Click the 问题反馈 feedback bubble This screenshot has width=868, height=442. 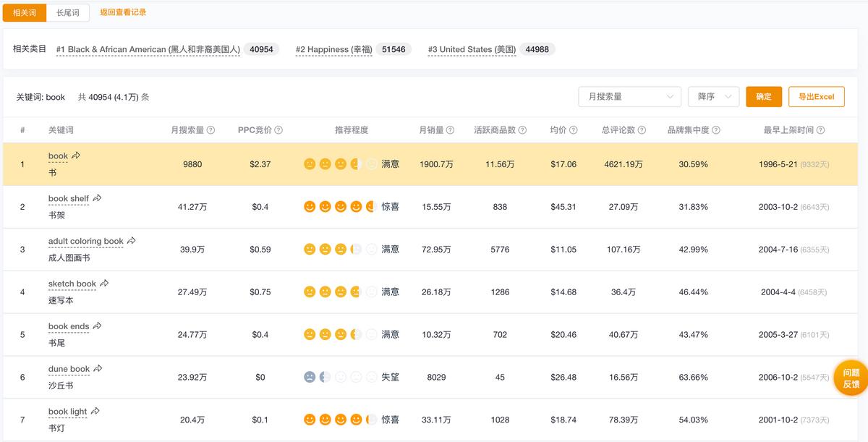point(851,377)
